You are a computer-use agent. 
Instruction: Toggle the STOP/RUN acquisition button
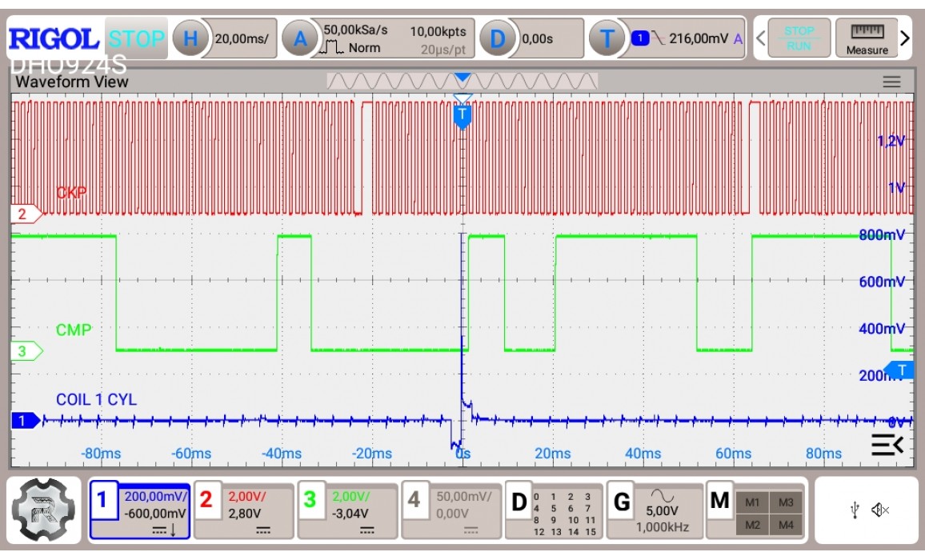point(798,38)
